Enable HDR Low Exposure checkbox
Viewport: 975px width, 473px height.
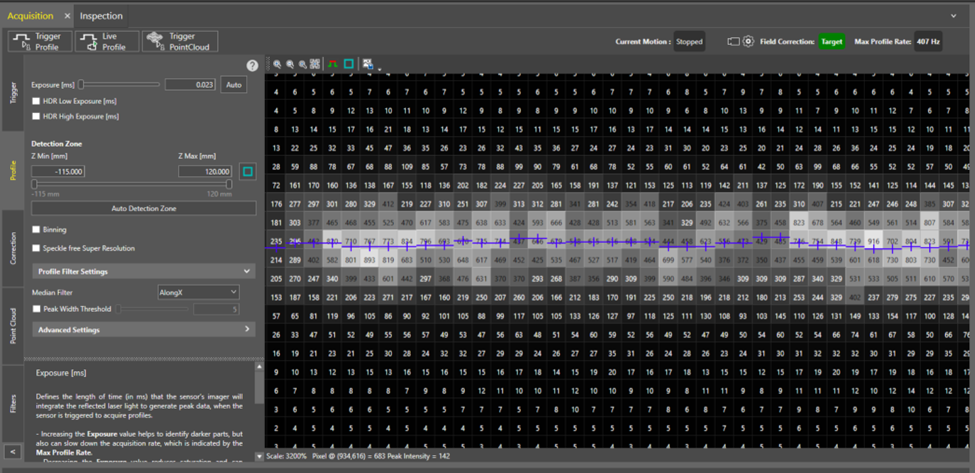[37, 101]
